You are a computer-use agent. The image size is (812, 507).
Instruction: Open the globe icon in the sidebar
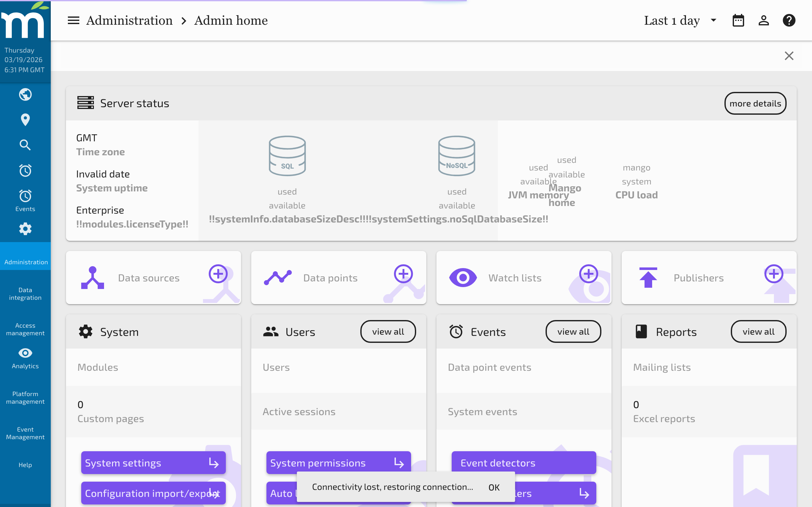click(x=25, y=94)
